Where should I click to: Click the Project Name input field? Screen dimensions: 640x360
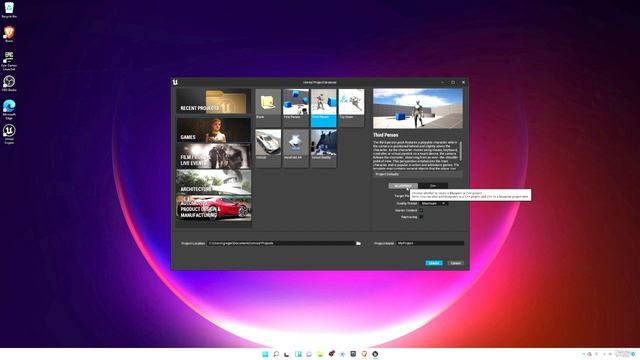pos(430,243)
